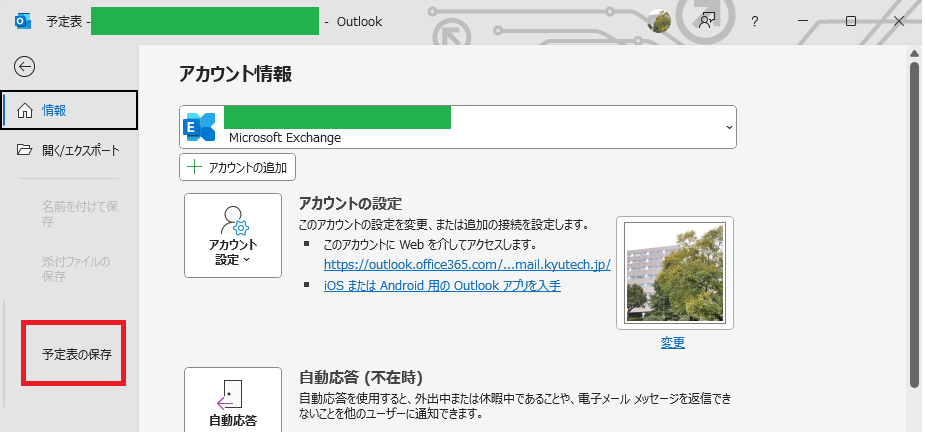Click the Exchange icon in account box

(199, 127)
